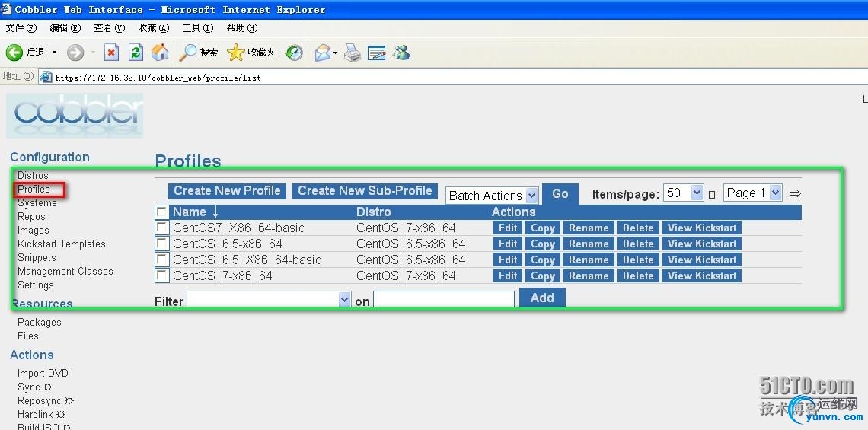The image size is (868, 430).
Task: Open the Mail envelope icon
Action: pyautogui.click(x=323, y=53)
